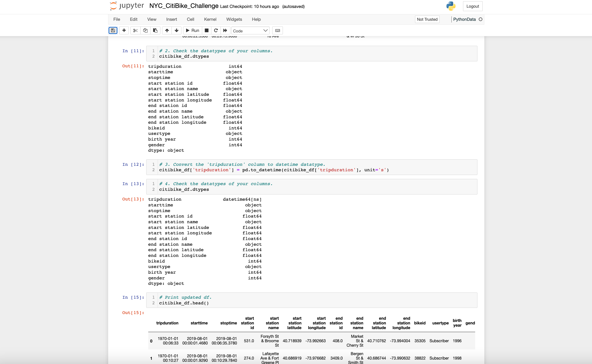Open the Code cell type dropdown
Screen dimensions: 592x364
pos(250,31)
